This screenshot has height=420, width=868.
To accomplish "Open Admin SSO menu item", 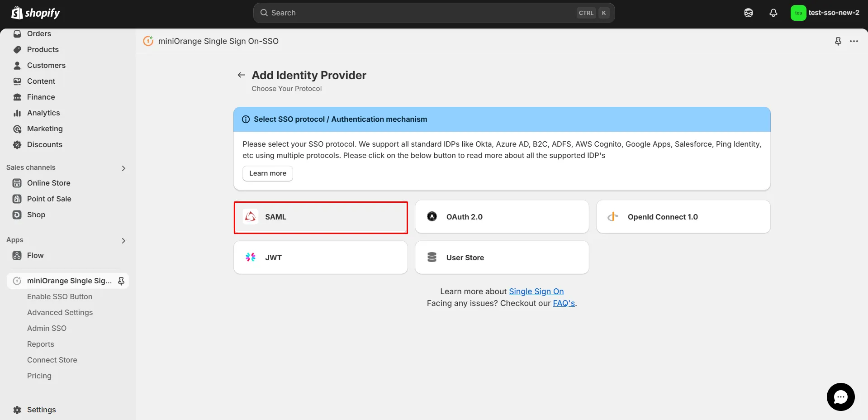I will [x=47, y=329].
